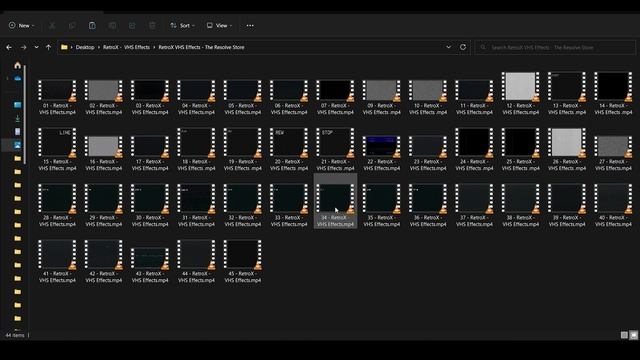Click file name 36 - RetroX - VHS Effects.mp4
The height and width of the screenshot is (360, 640).
pos(428,221)
